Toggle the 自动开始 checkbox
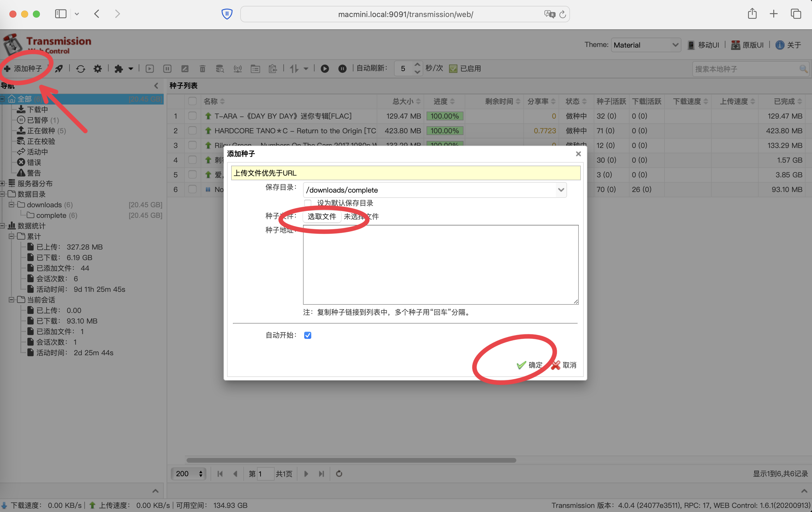 click(x=307, y=335)
